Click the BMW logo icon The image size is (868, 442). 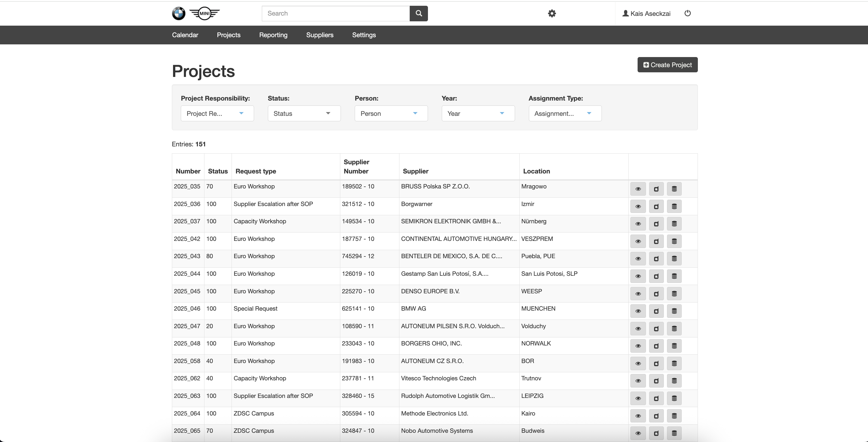pos(179,14)
